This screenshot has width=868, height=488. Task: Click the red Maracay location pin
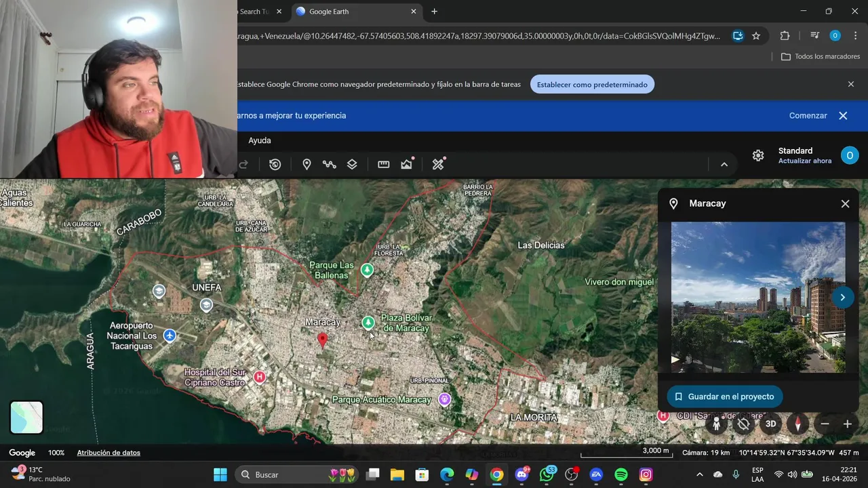(x=323, y=340)
